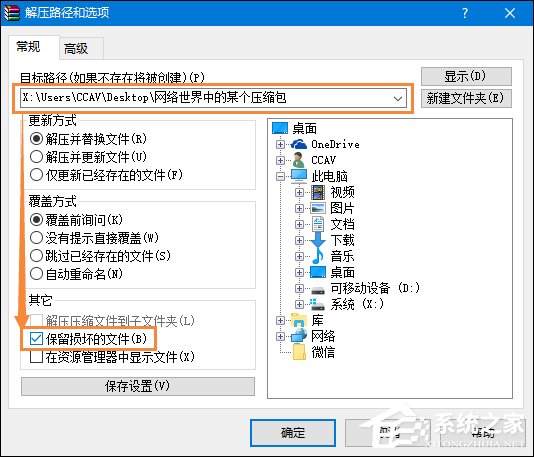Expand the 桌面 node under 此电脑
Image resolution: width=534 pixels, height=457 pixels.
299,272
